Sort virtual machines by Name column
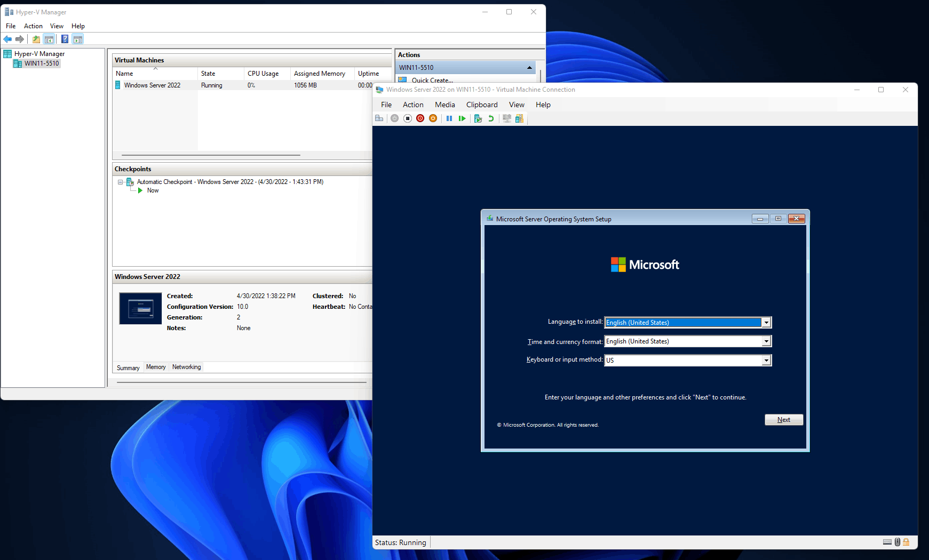The width and height of the screenshot is (929, 560). pyautogui.click(x=155, y=74)
